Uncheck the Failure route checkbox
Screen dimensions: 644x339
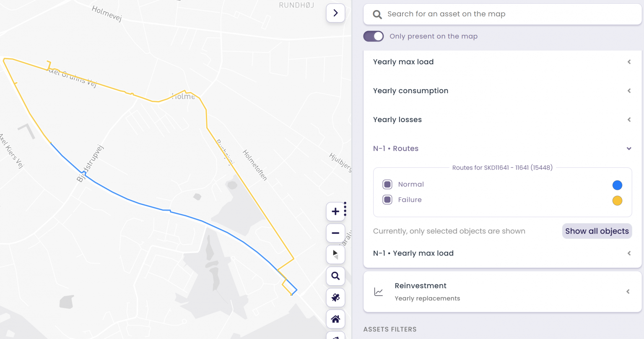[x=387, y=200]
